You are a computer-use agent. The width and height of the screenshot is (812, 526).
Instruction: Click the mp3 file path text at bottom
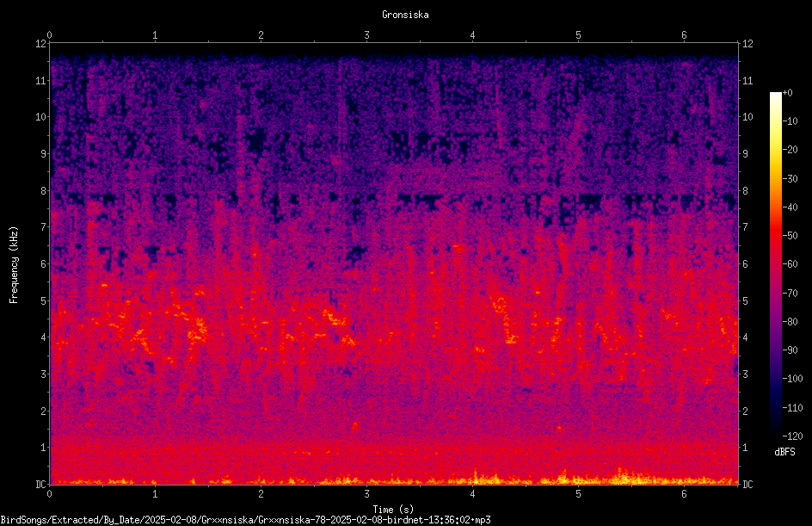(x=245, y=520)
